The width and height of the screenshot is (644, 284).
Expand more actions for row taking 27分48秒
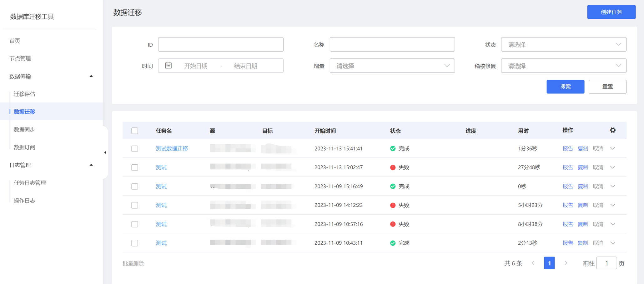(x=613, y=167)
